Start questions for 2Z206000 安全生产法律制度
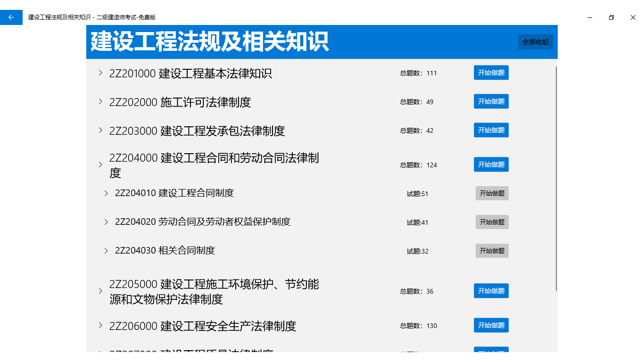Viewport: 644px width, 362px height. pos(491,325)
